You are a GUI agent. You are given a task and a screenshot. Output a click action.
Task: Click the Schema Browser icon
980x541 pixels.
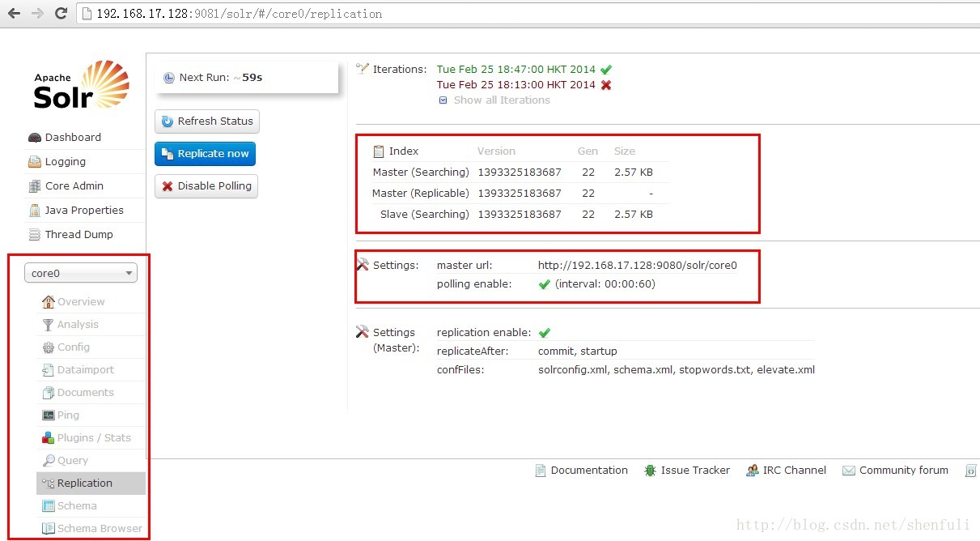pos(49,529)
